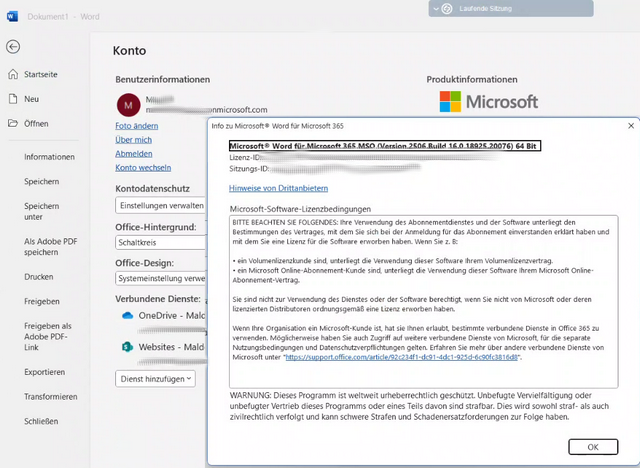Click the Benutzerinformationen heading
Viewport: 640px width, 468px height.
pos(162,79)
